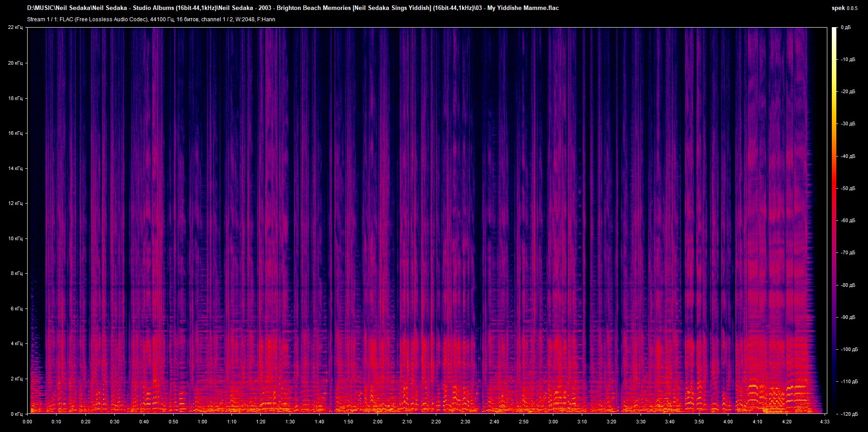The height and width of the screenshot is (432, 868).
Task: Click the '4:33' end time label
Action: click(x=825, y=422)
